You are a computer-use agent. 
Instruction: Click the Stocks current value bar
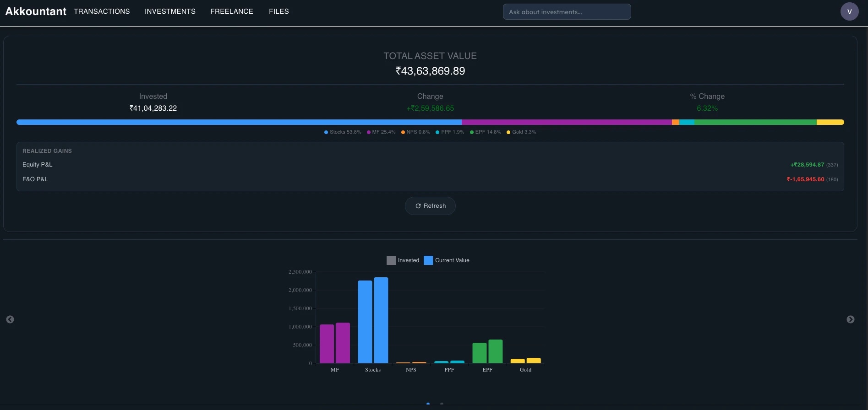point(381,320)
